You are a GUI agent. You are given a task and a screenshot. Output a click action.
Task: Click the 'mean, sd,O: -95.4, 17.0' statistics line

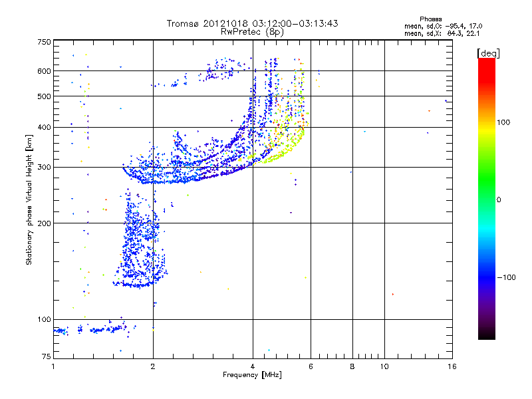coord(443,26)
